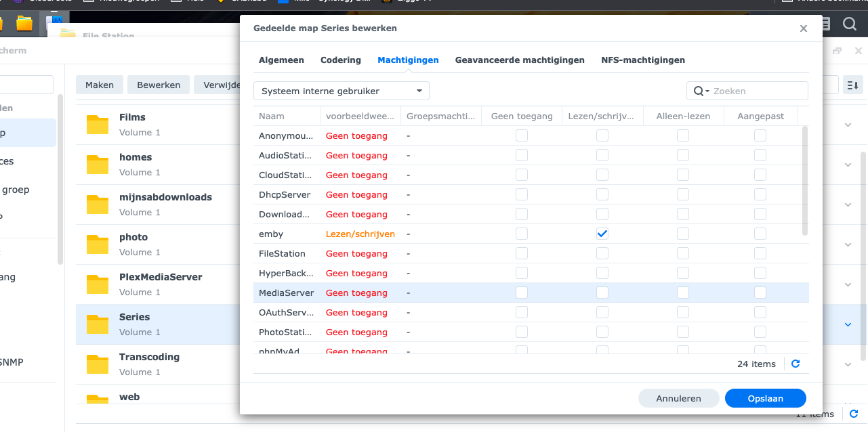Click the Series folder icon
This screenshot has width=868, height=432.
pos(98,324)
